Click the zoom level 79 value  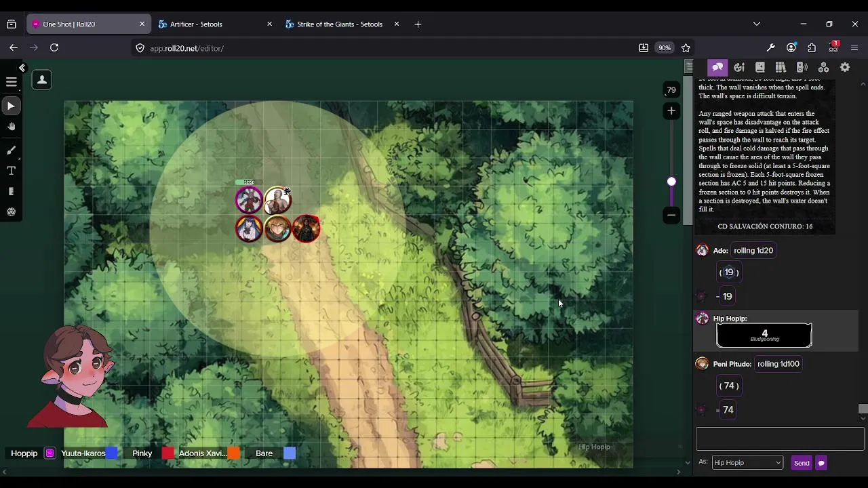click(671, 89)
